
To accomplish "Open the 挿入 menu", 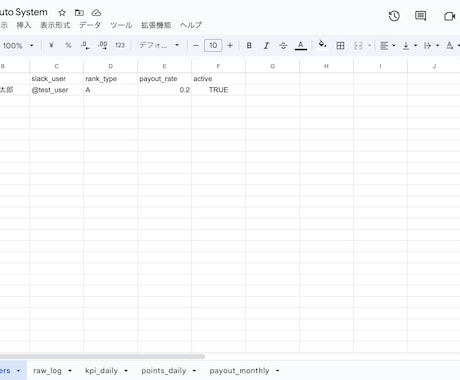I will coord(24,25).
